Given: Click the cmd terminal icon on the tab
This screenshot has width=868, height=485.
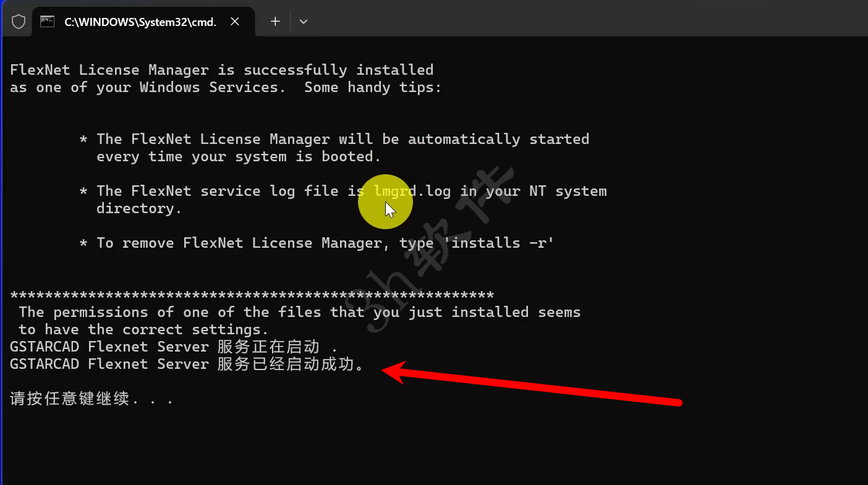Looking at the screenshot, I should coord(47,22).
